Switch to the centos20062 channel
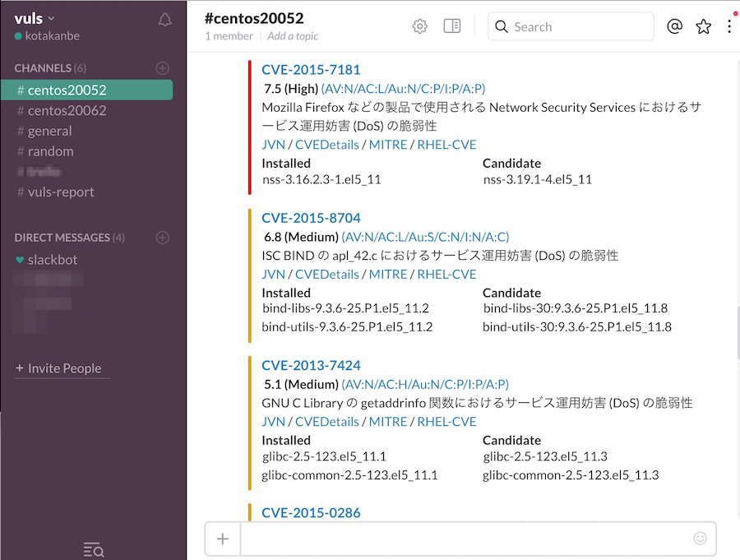 click(x=67, y=110)
